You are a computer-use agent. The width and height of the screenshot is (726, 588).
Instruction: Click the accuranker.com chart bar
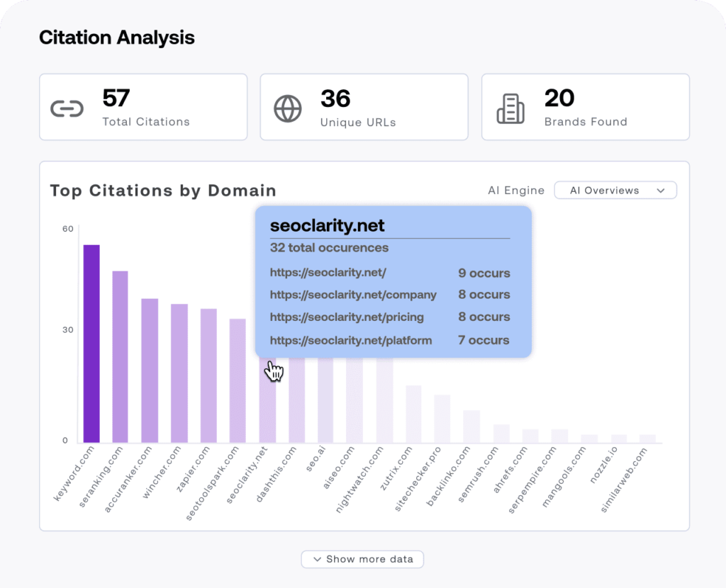(x=150, y=371)
